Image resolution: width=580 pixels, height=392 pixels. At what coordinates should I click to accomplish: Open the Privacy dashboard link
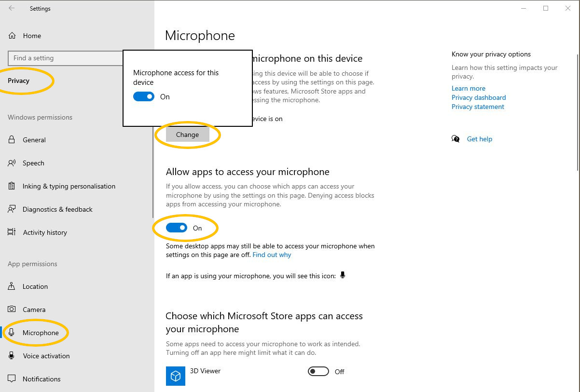(479, 97)
